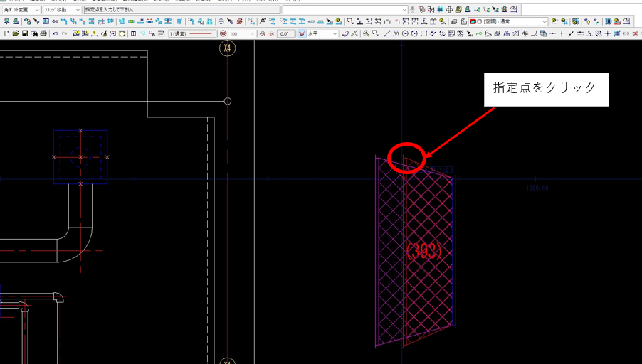Expand the command input history dropdown
The height and width of the screenshot is (364, 642).
pyautogui.click(x=404, y=9)
